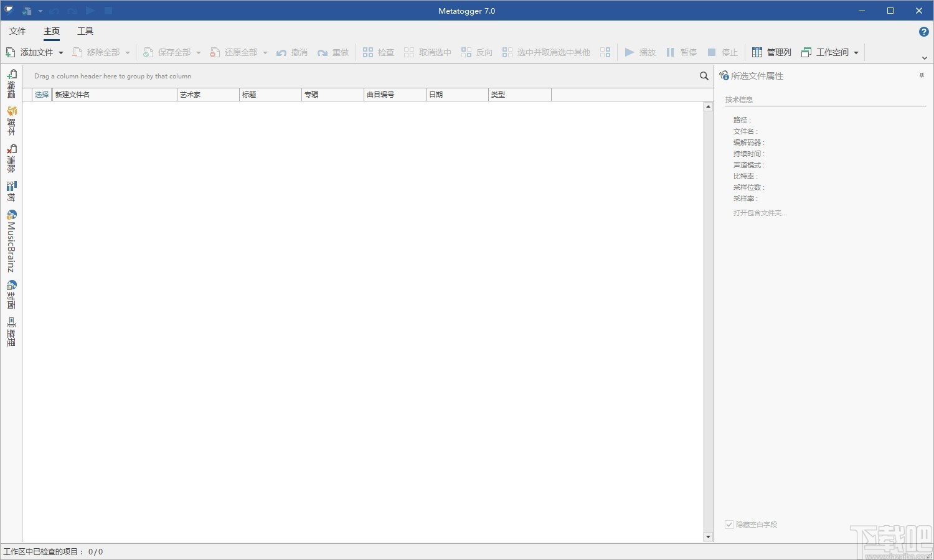Click the 检查 (Check) toolbar button

379,52
